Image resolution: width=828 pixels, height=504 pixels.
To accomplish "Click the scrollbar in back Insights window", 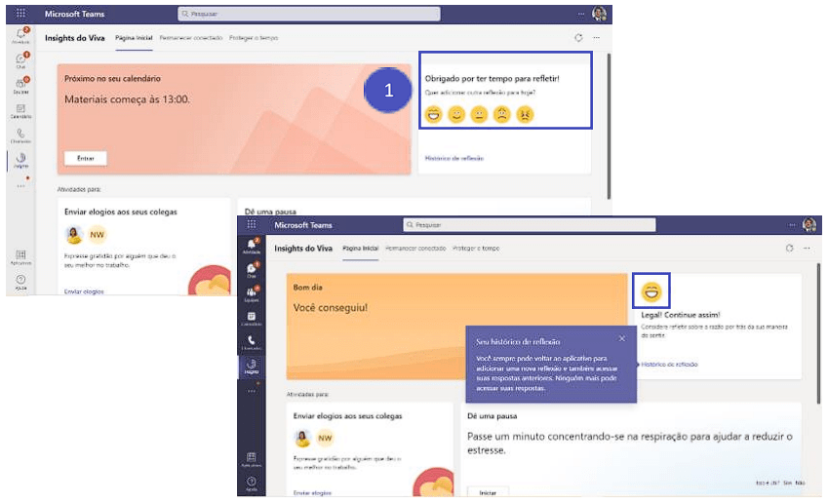I will click(x=609, y=126).
